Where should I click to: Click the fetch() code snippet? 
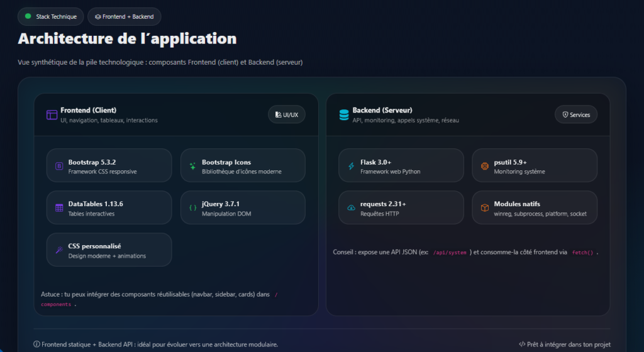pyautogui.click(x=582, y=252)
